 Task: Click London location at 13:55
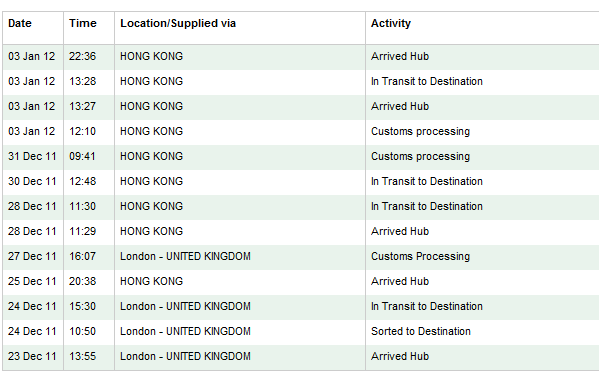pyautogui.click(x=185, y=356)
